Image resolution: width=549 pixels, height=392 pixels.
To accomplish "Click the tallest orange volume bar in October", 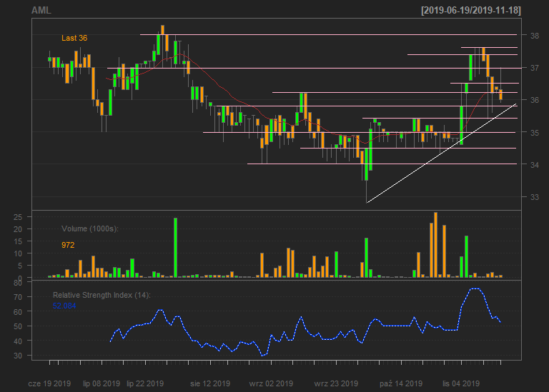I will 435,245.
